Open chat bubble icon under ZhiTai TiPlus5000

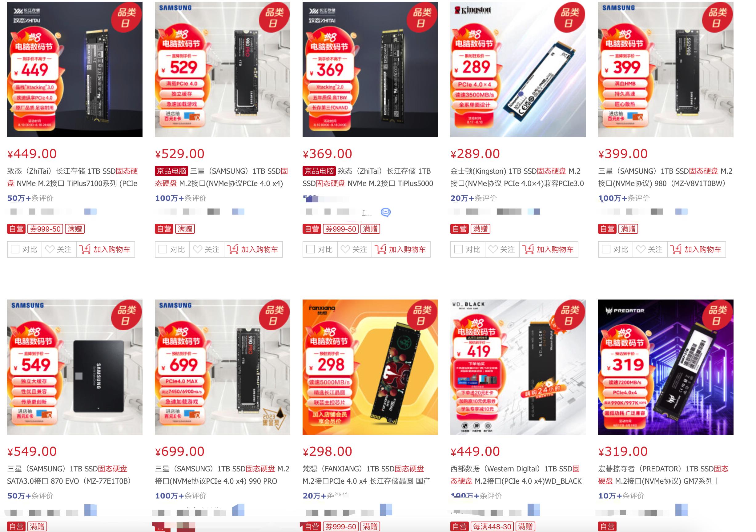[x=386, y=212]
